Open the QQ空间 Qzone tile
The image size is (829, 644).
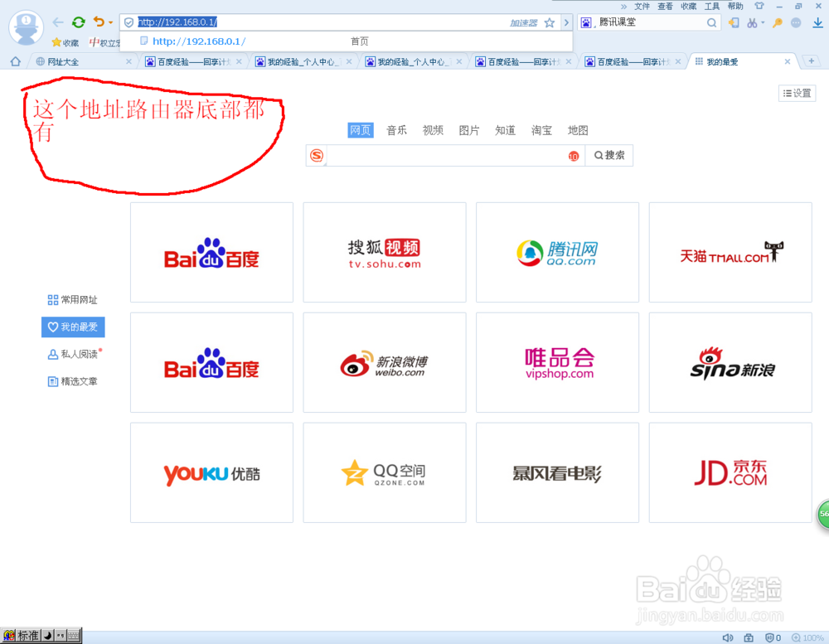[x=385, y=472]
